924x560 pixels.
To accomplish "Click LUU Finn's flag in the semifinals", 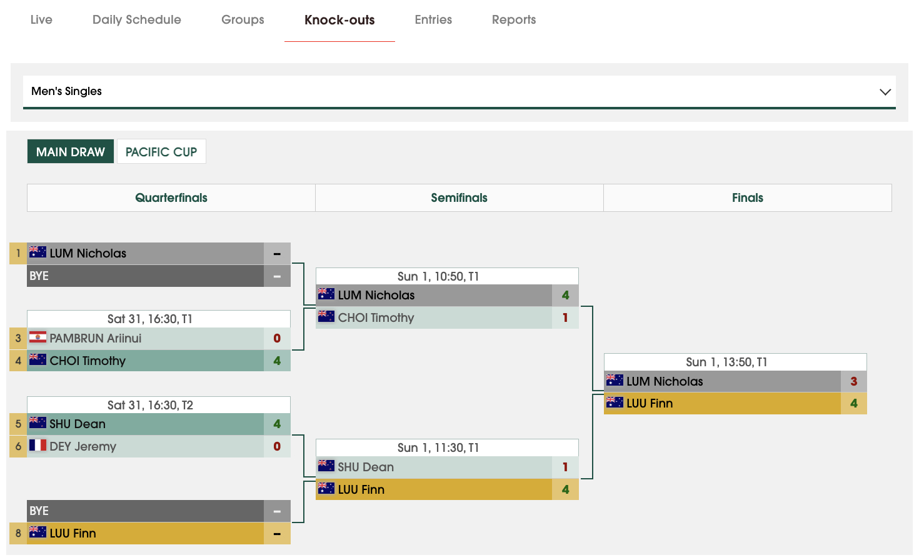I will [326, 488].
